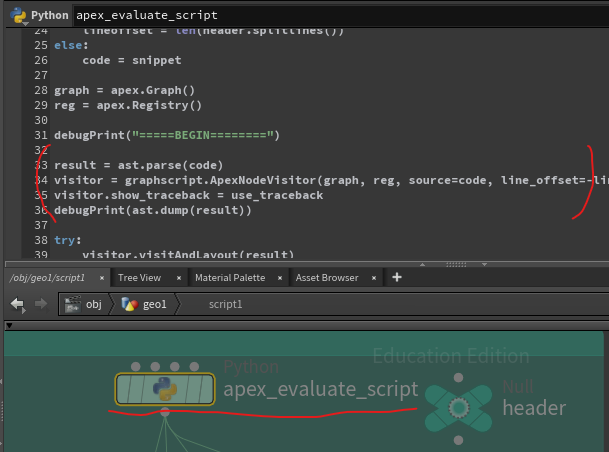Open the network editor triangle menu
Screen dimensions: 609x452
pyautogui.click(x=9, y=325)
